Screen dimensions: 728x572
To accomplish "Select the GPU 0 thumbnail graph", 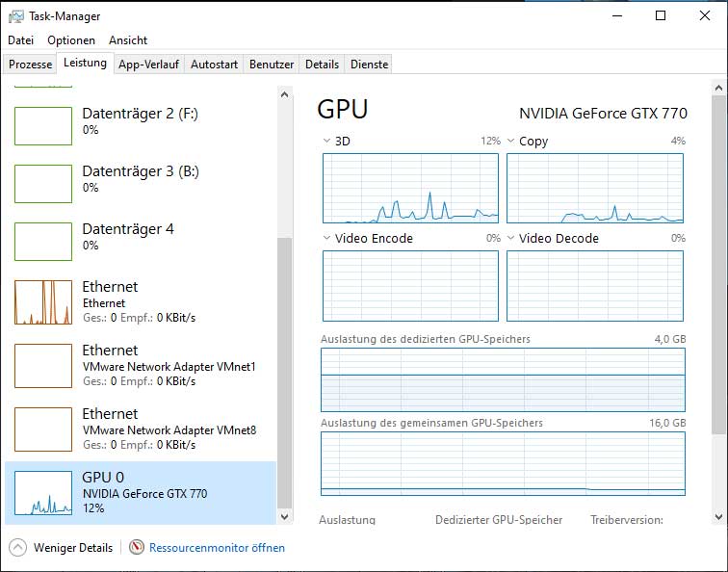I will pyautogui.click(x=43, y=493).
